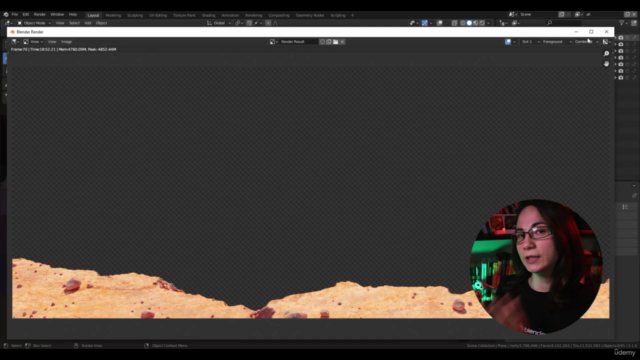Toggle viewport overlays button

[440, 23]
